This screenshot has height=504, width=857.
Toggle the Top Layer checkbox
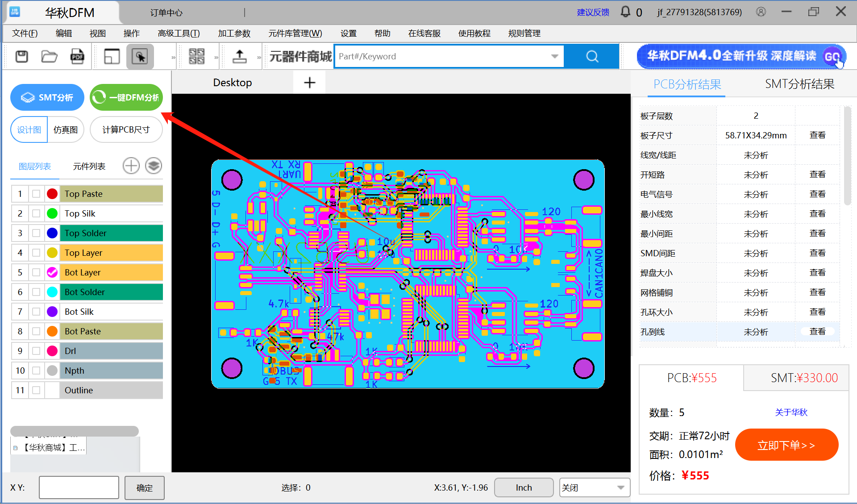pyautogui.click(x=36, y=253)
